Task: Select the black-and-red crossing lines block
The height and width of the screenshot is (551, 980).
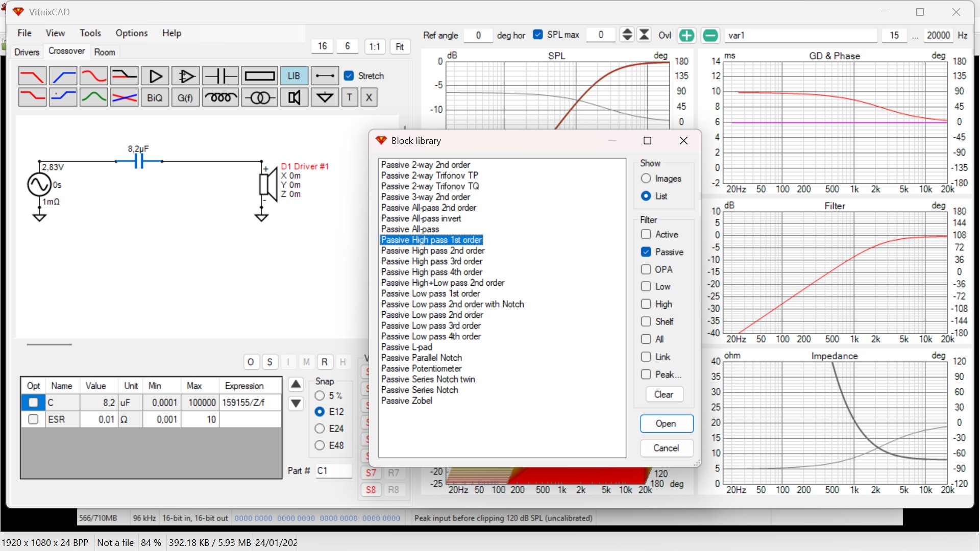Action: click(x=124, y=76)
